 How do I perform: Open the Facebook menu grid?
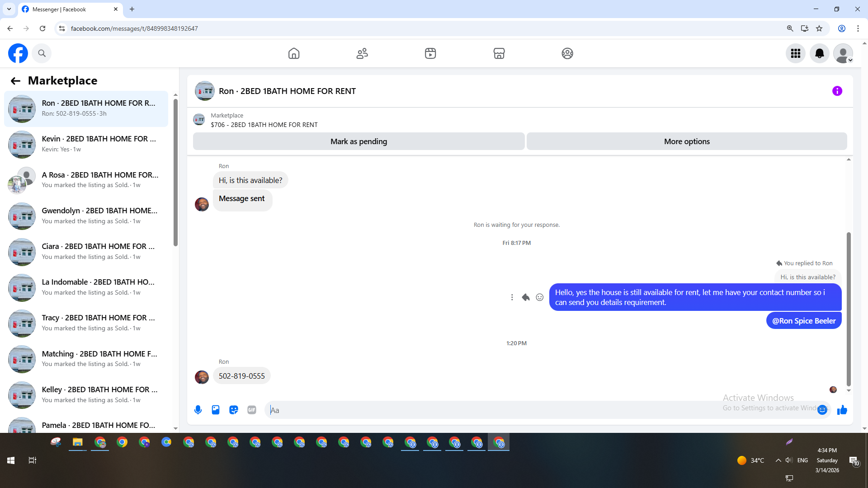[796, 53]
